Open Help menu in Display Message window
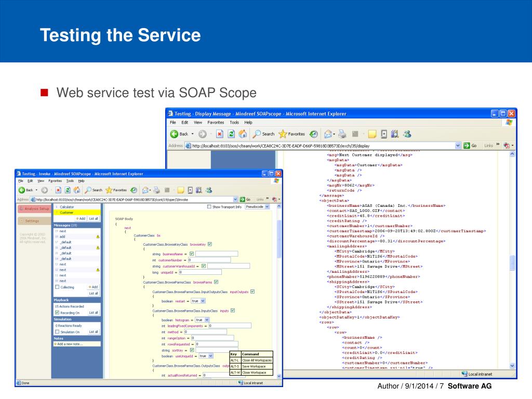532x399 pixels. coord(248,123)
